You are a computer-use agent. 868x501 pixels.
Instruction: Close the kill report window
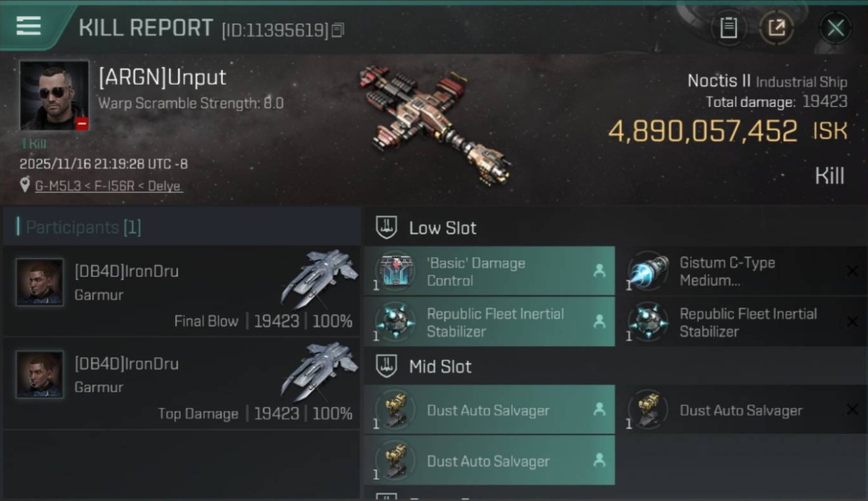[x=835, y=28]
